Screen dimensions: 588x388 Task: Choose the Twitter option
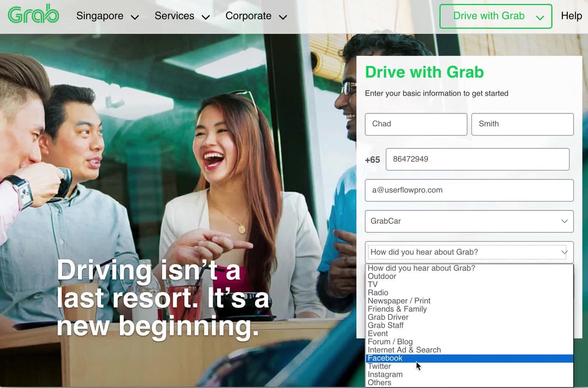tap(379, 366)
